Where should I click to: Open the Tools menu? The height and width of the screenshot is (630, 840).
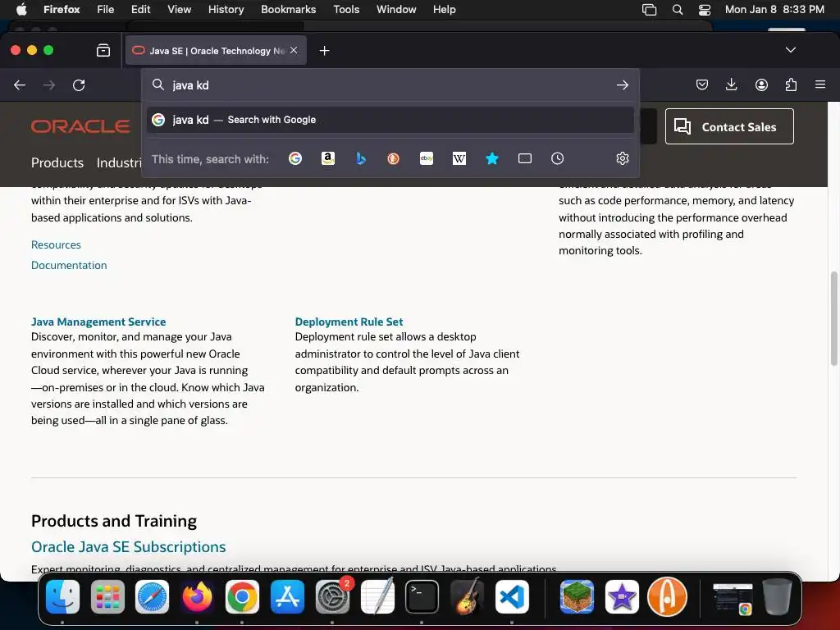(346, 9)
